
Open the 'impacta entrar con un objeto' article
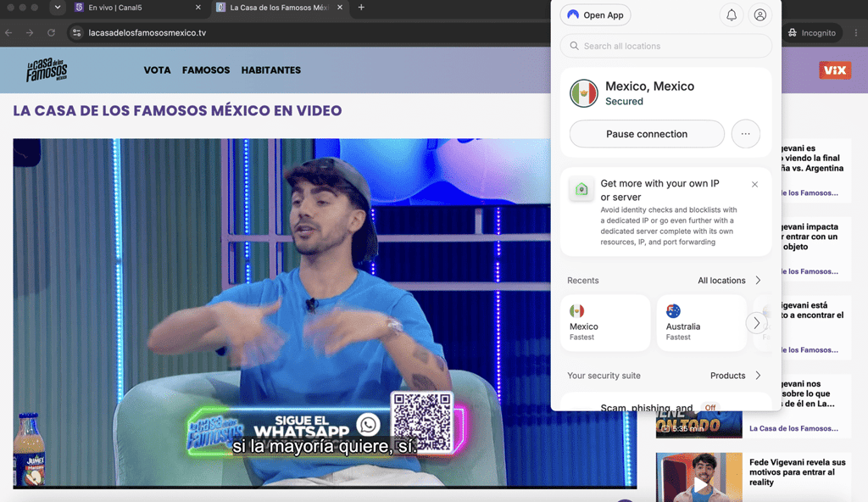coord(810,237)
